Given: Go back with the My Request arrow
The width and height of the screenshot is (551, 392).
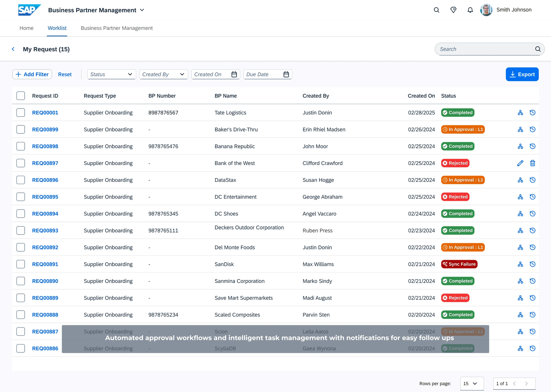Looking at the screenshot, I should pos(13,49).
